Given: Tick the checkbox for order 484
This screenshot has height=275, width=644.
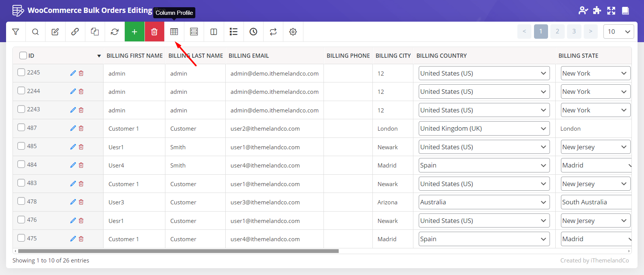Looking at the screenshot, I should 21,164.
